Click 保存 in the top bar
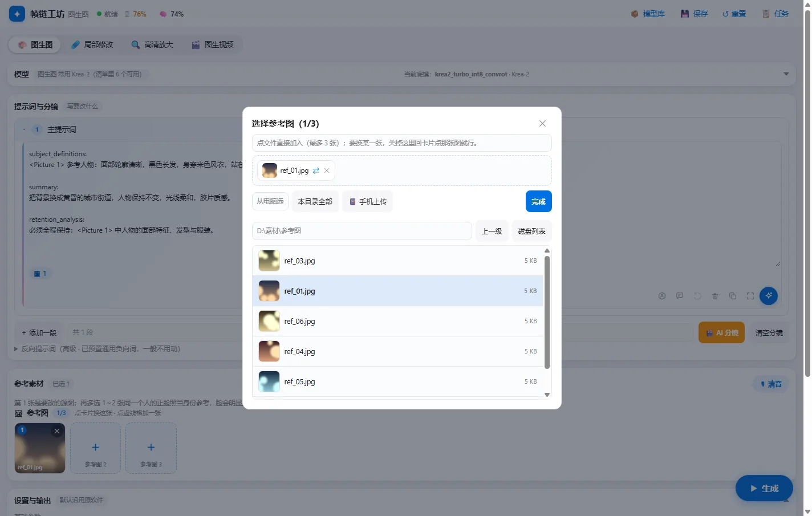This screenshot has width=812, height=516. 694,14
